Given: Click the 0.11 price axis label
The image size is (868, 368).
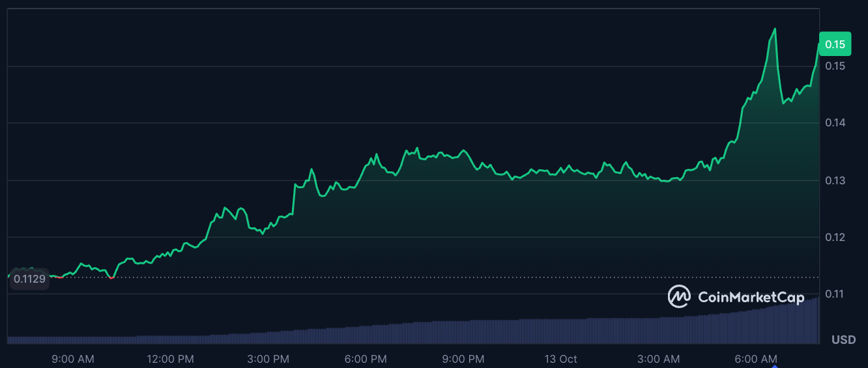Looking at the screenshot, I should [835, 294].
